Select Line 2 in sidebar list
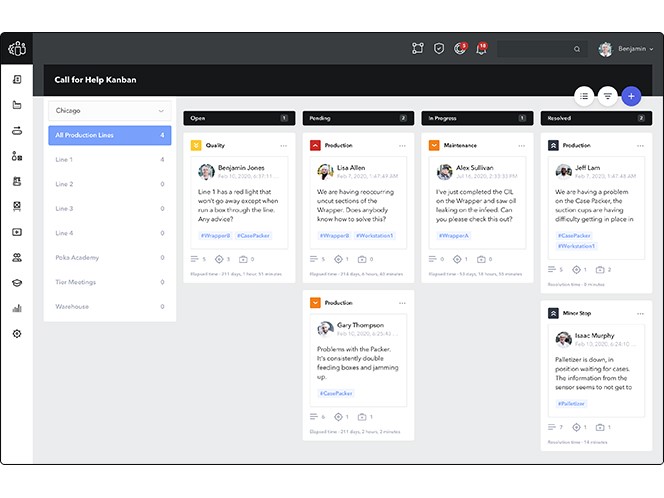 [x=110, y=184]
